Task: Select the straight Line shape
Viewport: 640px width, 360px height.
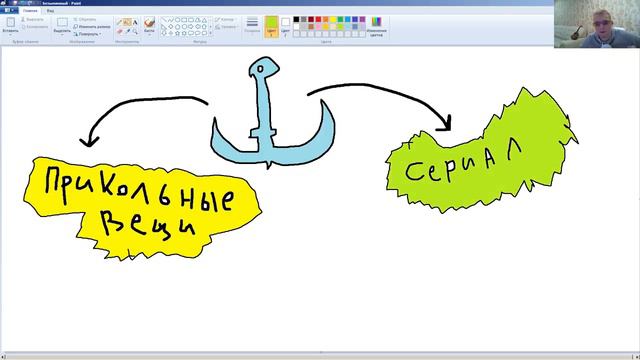Action: (164, 20)
